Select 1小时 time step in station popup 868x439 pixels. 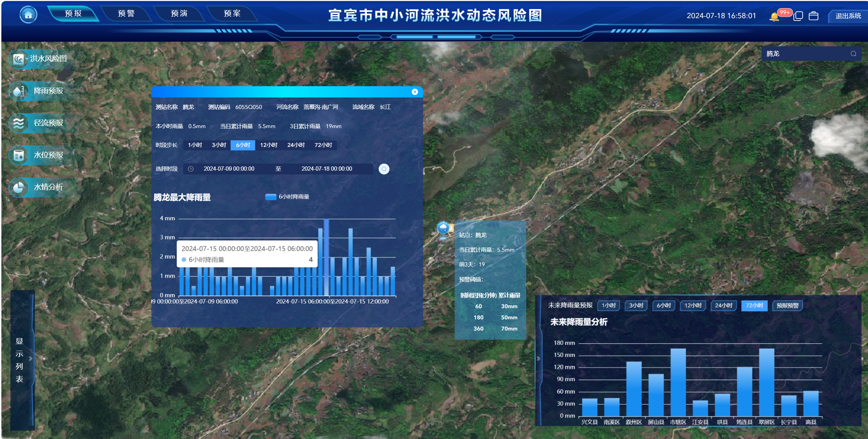(195, 145)
